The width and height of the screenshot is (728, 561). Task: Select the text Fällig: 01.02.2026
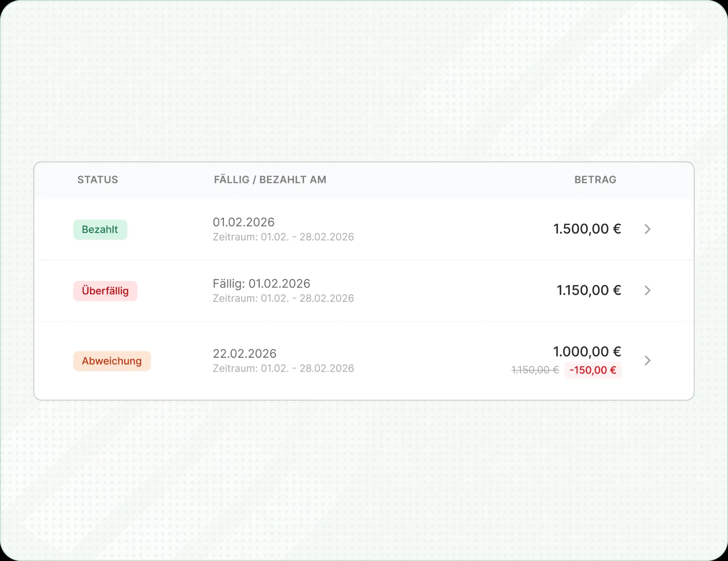pyautogui.click(x=261, y=283)
